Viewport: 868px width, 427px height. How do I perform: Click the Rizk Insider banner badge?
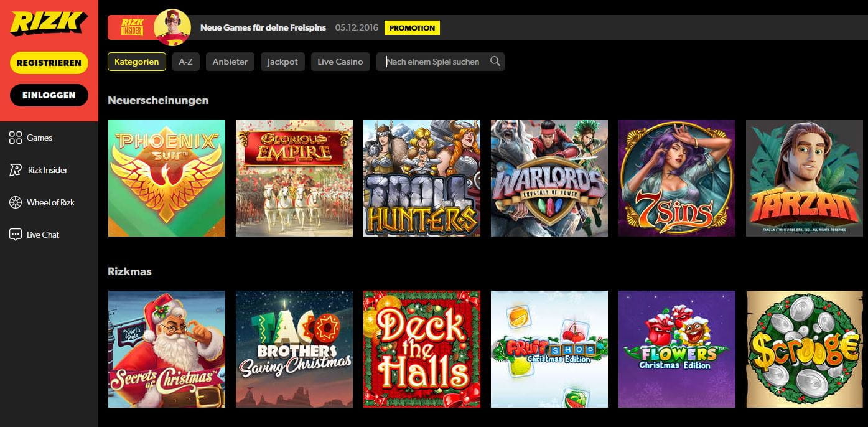pyautogui.click(x=131, y=27)
